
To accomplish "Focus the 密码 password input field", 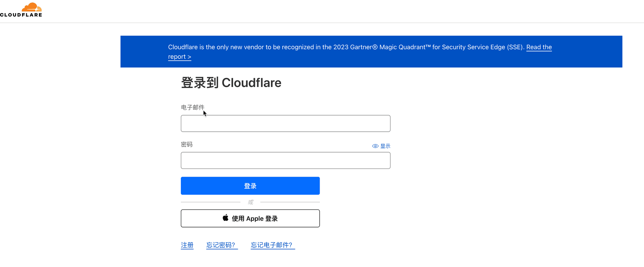I will [x=285, y=161].
